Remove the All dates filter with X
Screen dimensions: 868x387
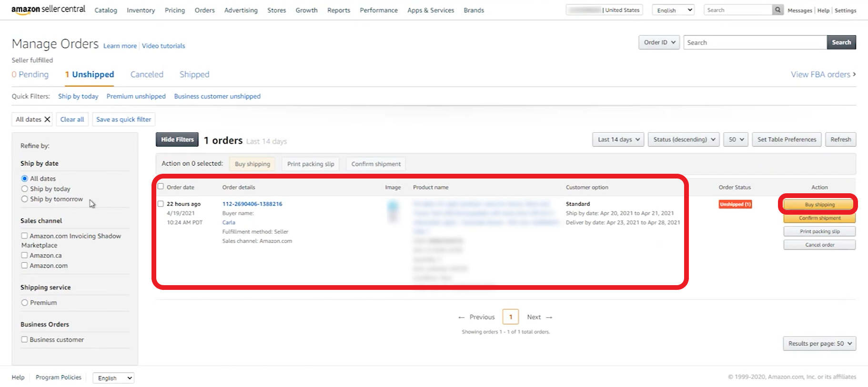coord(47,119)
